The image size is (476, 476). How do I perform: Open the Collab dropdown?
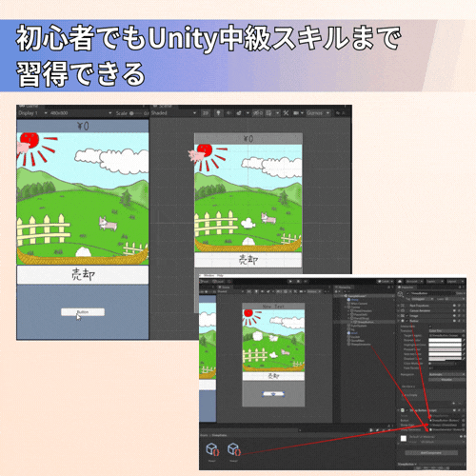point(385,282)
